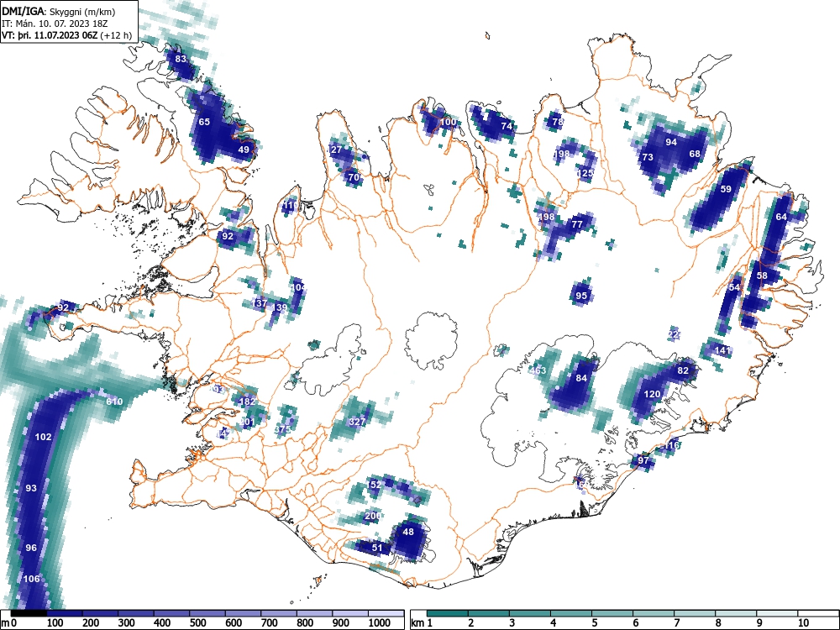
Task: Pick the legend swatch at the 500 label
Action: (207, 612)
